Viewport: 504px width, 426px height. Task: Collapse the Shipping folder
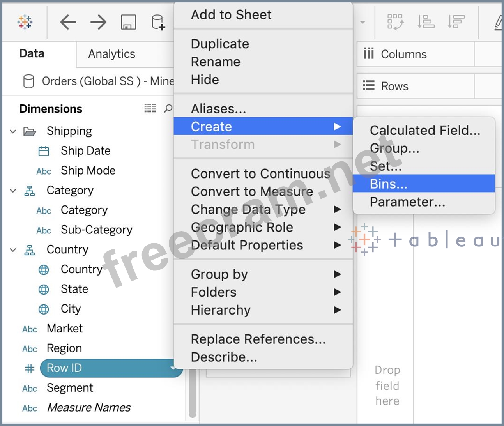click(x=13, y=131)
